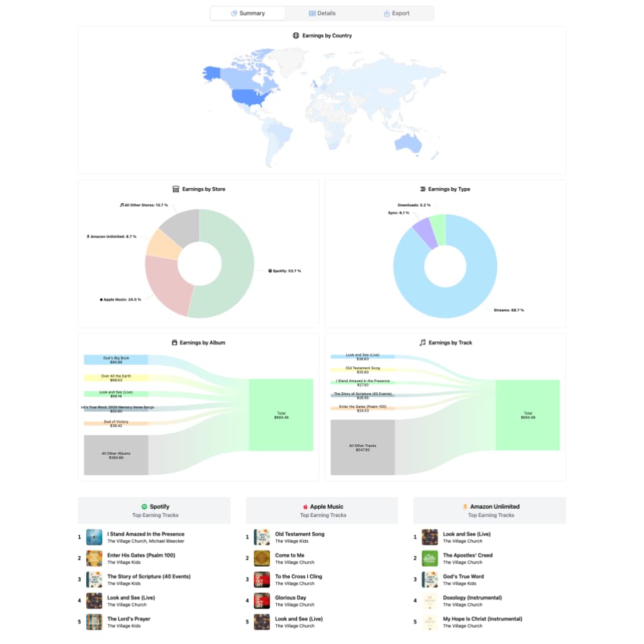Click the Over All the Earth album node
The width and height of the screenshot is (644, 644).
pyautogui.click(x=116, y=378)
